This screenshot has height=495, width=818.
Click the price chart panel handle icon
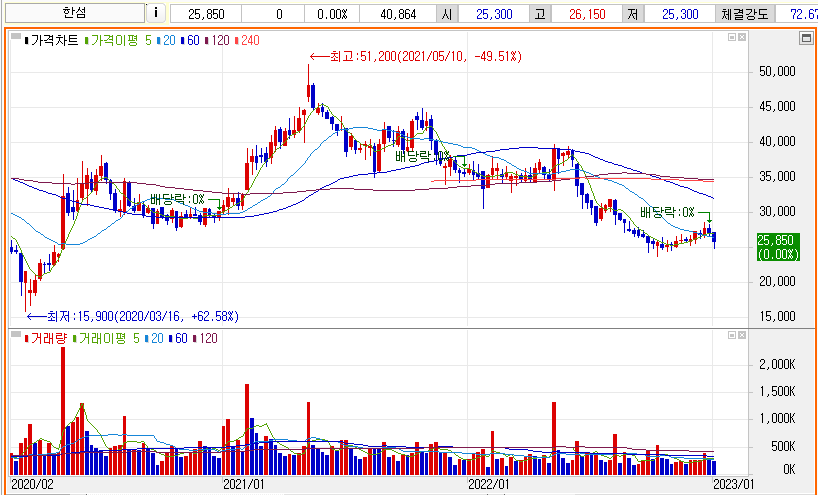click(x=16, y=37)
